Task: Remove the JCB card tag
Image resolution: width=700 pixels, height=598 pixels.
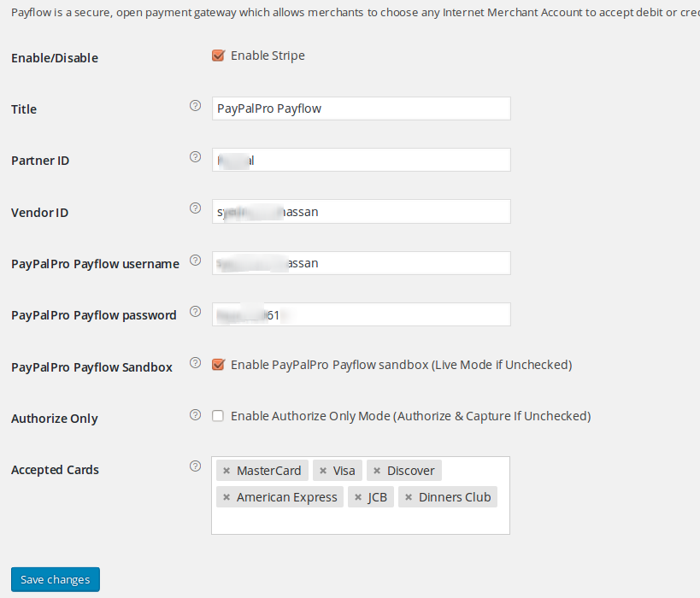Action: 358,497
